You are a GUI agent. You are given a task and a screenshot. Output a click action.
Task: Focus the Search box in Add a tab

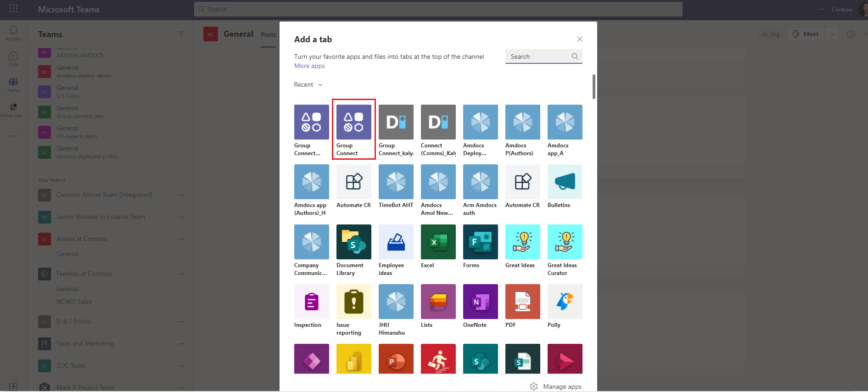pos(544,56)
